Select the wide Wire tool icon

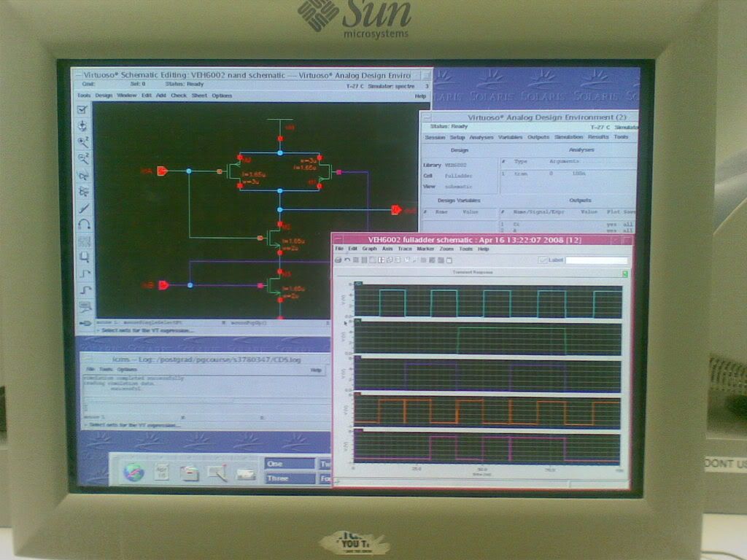tap(85, 290)
